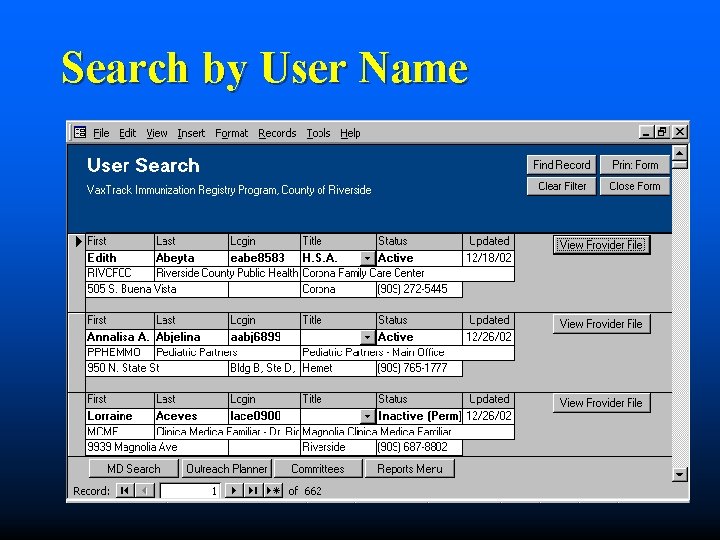This screenshot has width=720, height=540.
Task: Click last name field Aceves
Action: 191,416
